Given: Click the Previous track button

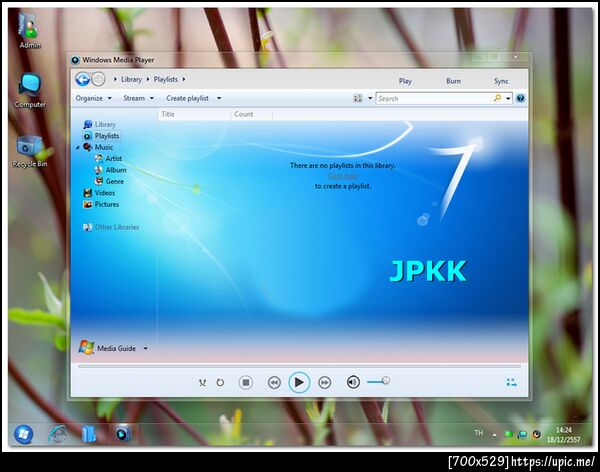Looking at the screenshot, I should 274,382.
